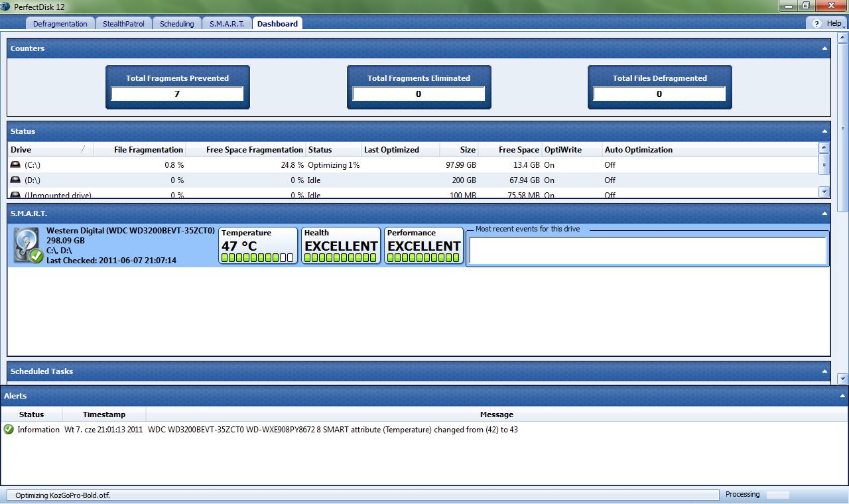
Task: Select the Dashboard tab
Action: [x=277, y=24]
